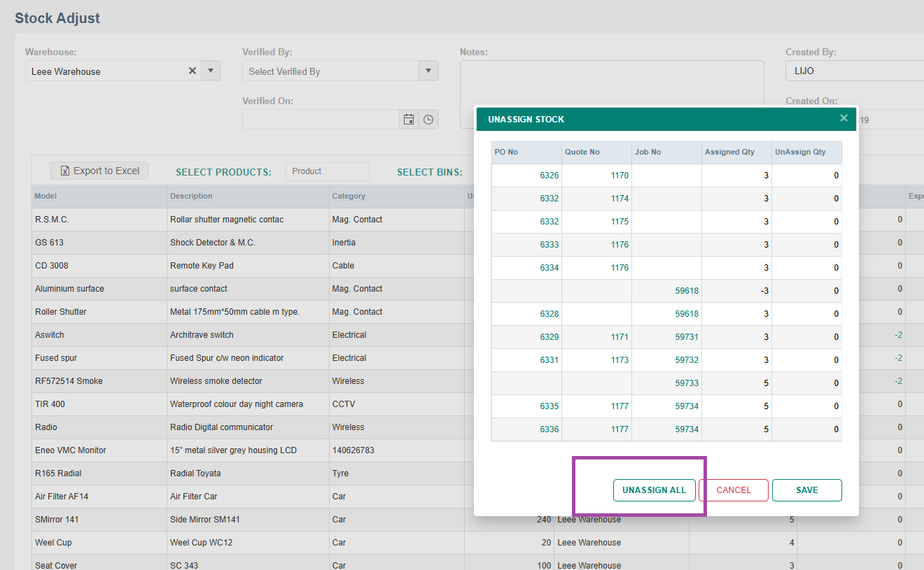Open job number 59731 link
Image resolution: width=924 pixels, height=570 pixels.
pyautogui.click(x=687, y=337)
